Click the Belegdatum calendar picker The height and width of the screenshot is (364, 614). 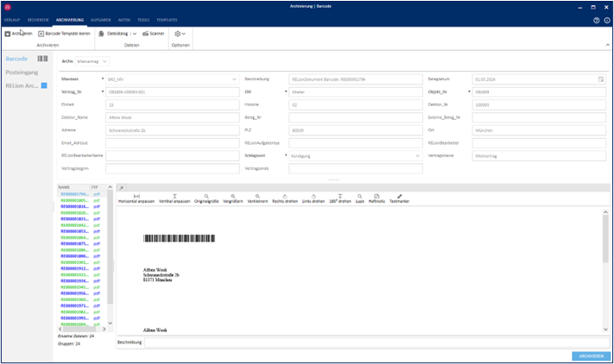[x=600, y=78]
